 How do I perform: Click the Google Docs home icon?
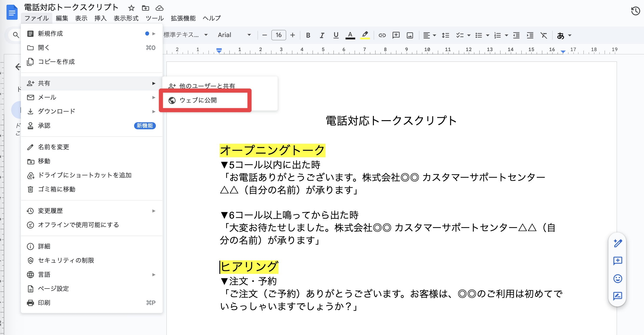(12, 13)
